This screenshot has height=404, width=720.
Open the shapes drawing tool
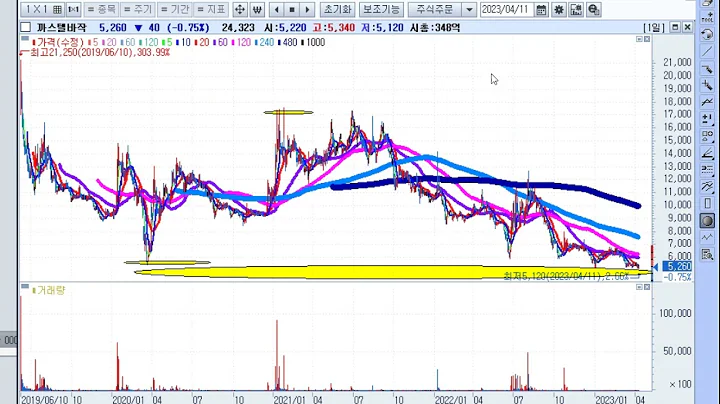[707, 136]
